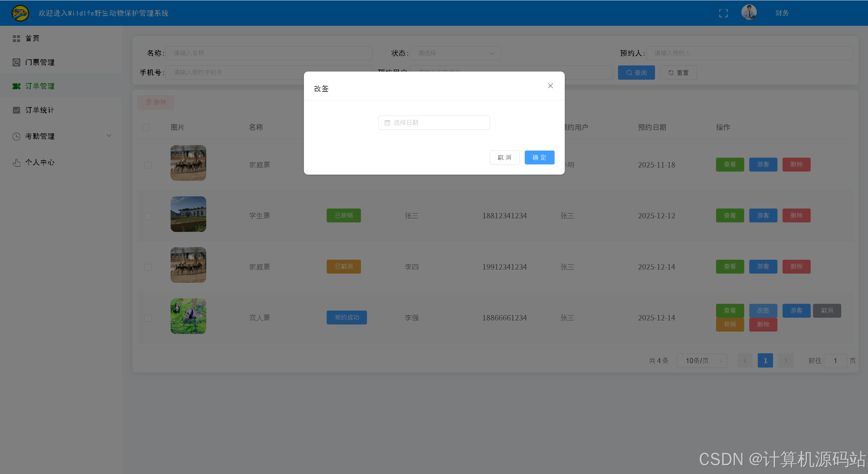Screen dimensions: 868x474
Task: Click the 财务 username in the header
Action: (782, 13)
